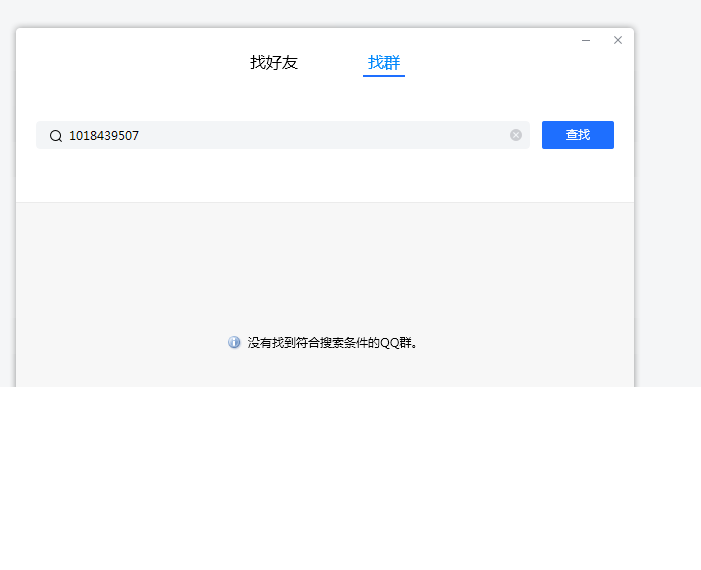701x570 pixels.
Task: Minimize the find window
Action: tap(586, 40)
